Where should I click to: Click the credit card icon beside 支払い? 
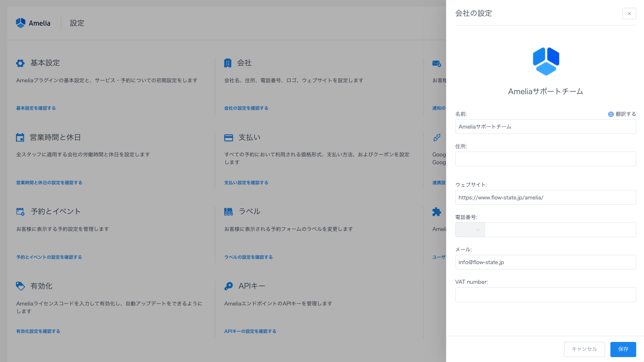(x=229, y=138)
